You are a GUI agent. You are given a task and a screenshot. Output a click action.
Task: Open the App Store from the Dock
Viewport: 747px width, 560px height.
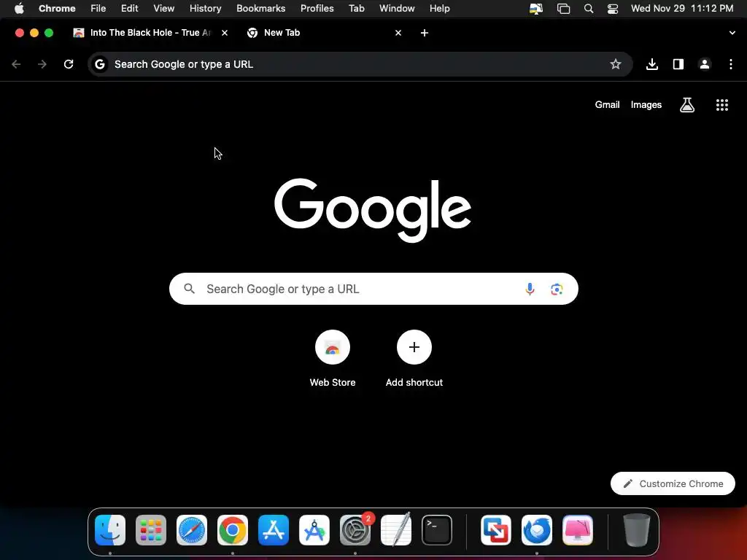(x=274, y=530)
